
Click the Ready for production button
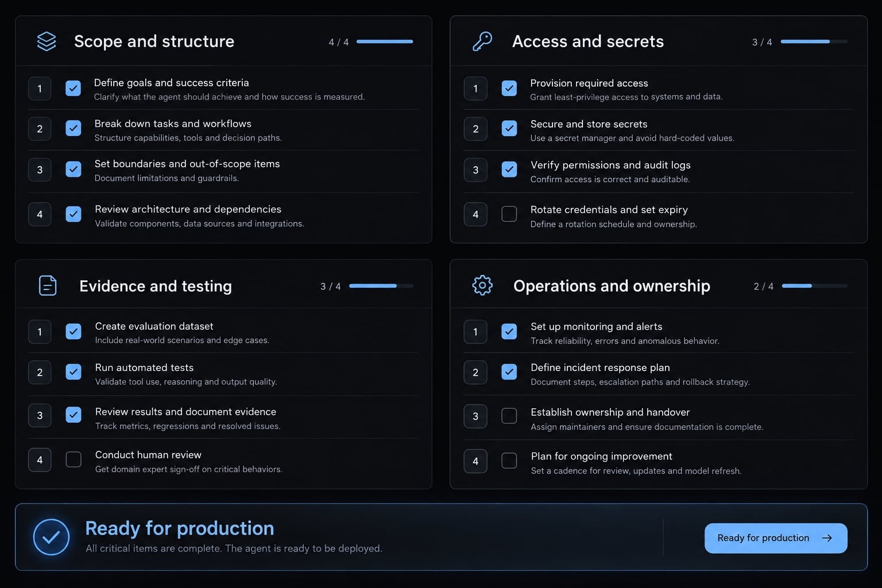tap(776, 538)
